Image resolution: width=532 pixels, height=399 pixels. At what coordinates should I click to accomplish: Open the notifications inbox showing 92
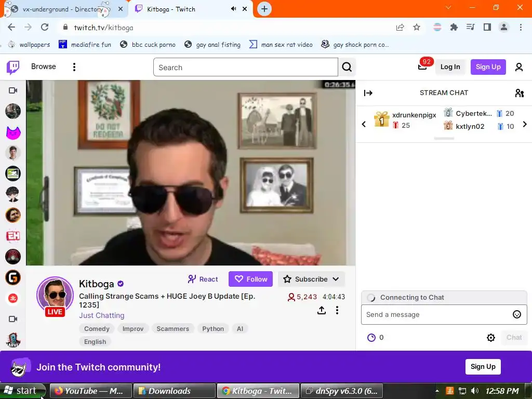[x=422, y=66]
